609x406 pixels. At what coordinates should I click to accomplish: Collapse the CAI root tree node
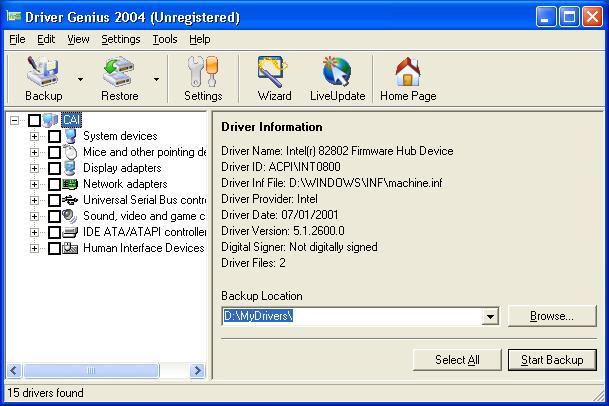point(14,120)
